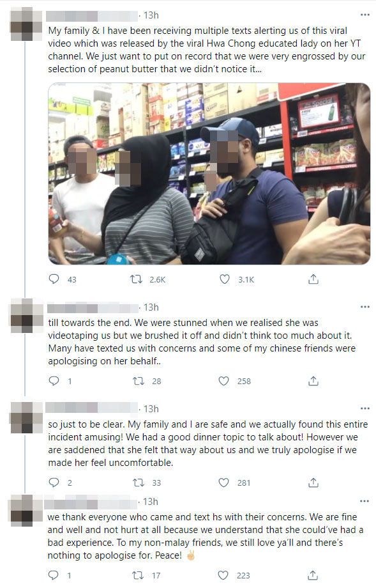This screenshot has width=376, height=588.
Task: Like the first tweet with 3.1K likes
Action: pos(224,279)
